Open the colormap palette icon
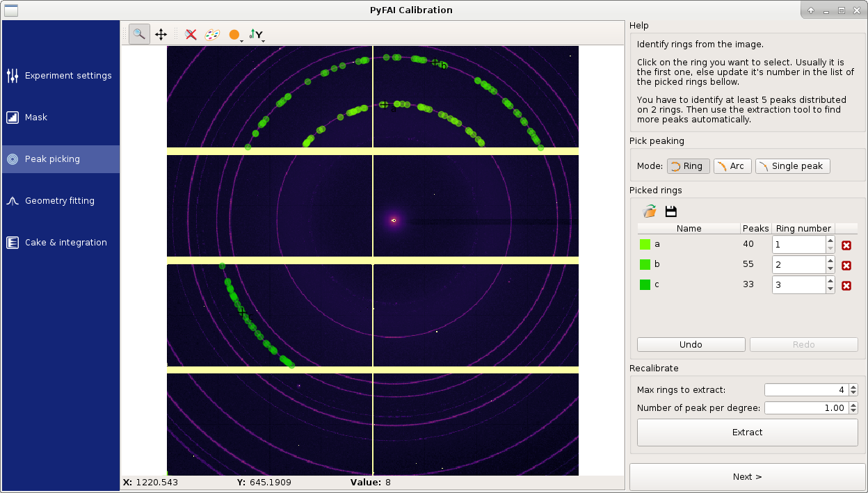Image resolution: width=868 pixels, height=493 pixels. click(x=212, y=34)
